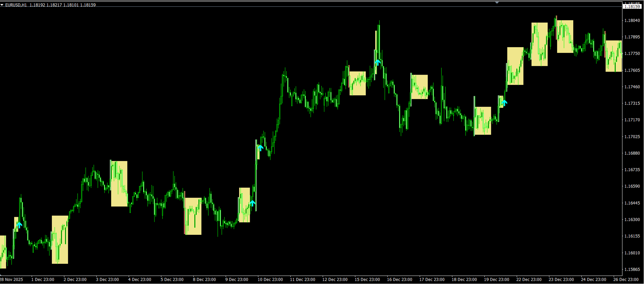Click the 19 Dec 23:00 time label
This screenshot has height=284, width=644.
[x=496, y=280]
